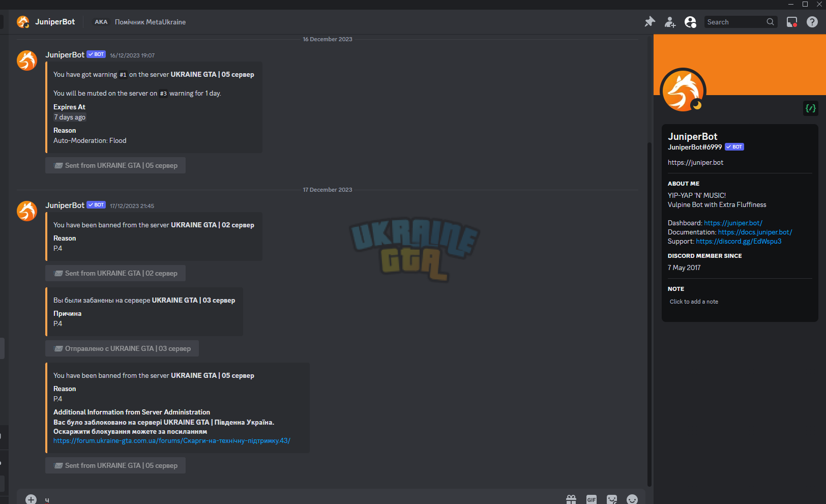
Task: Click the AKA 'Помічник MetaUkraine' nickname
Action: click(150, 22)
